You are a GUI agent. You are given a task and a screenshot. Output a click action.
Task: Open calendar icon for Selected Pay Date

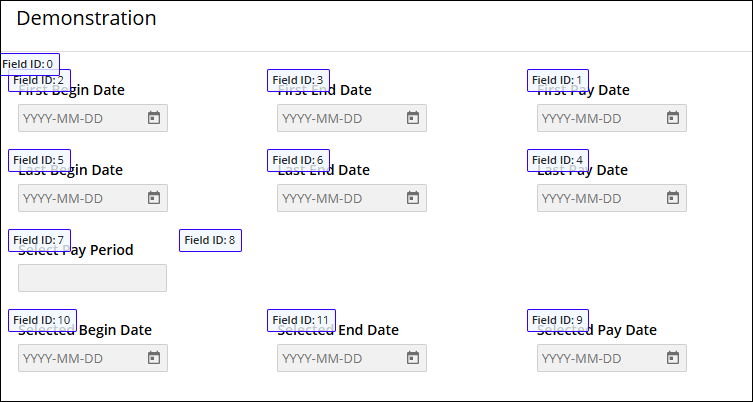672,358
